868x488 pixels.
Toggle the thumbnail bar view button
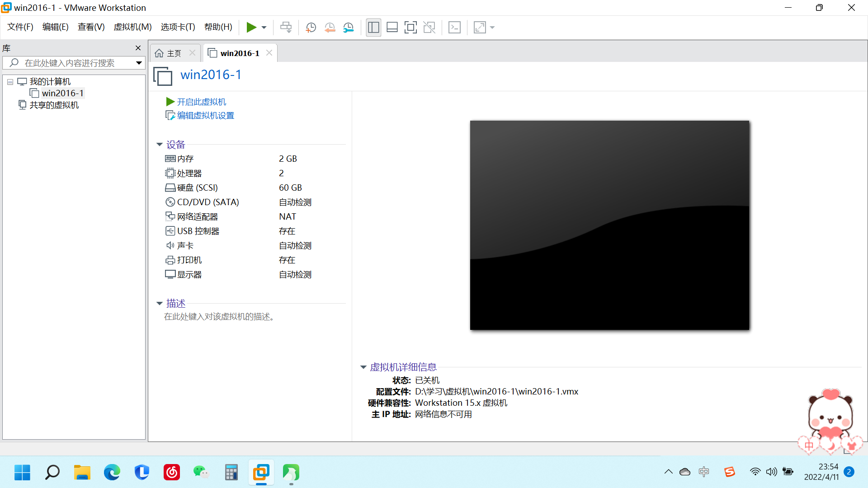pos(392,28)
